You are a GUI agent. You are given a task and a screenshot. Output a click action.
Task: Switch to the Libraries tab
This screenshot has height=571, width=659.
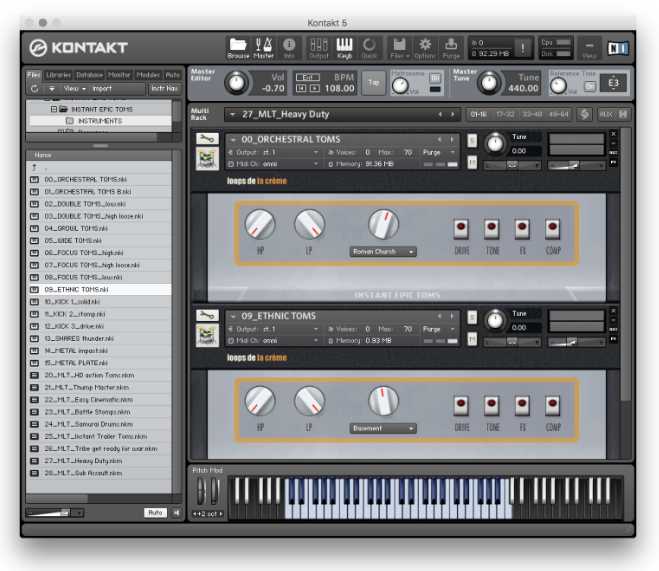(58, 75)
